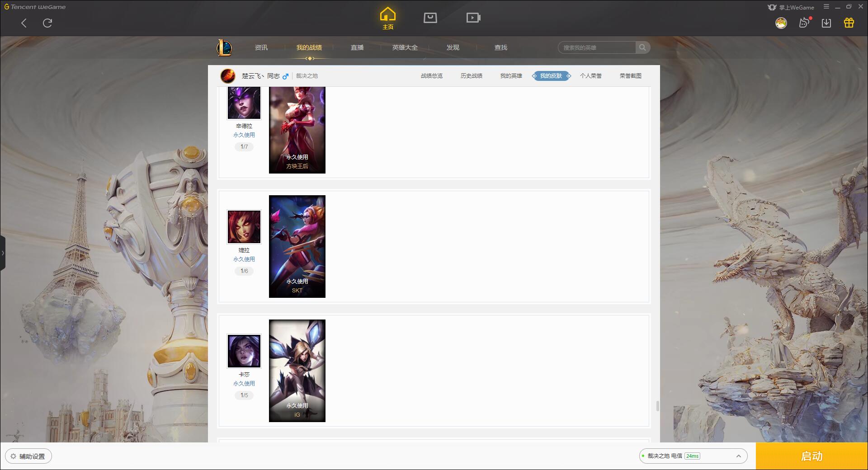Select the 我的皮肤 sub-tab
The width and height of the screenshot is (868, 470).
(x=551, y=76)
